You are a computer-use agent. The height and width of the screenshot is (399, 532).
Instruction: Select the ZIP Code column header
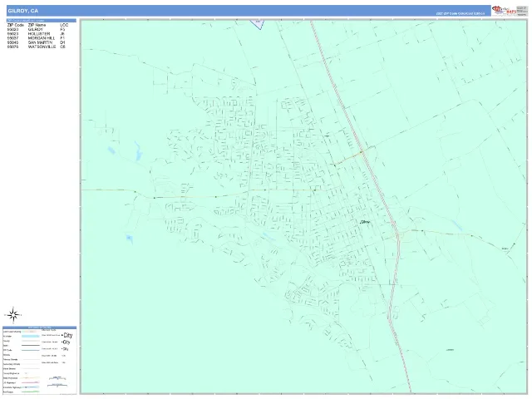point(16,25)
